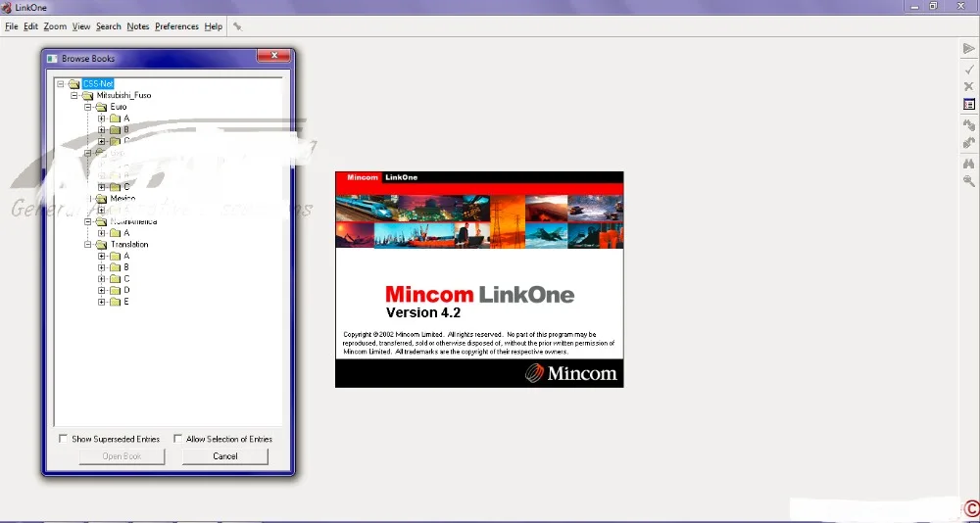Collapse the CSS-Net root node
The height and width of the screenshot is (523, 980).
pos(61,83)
